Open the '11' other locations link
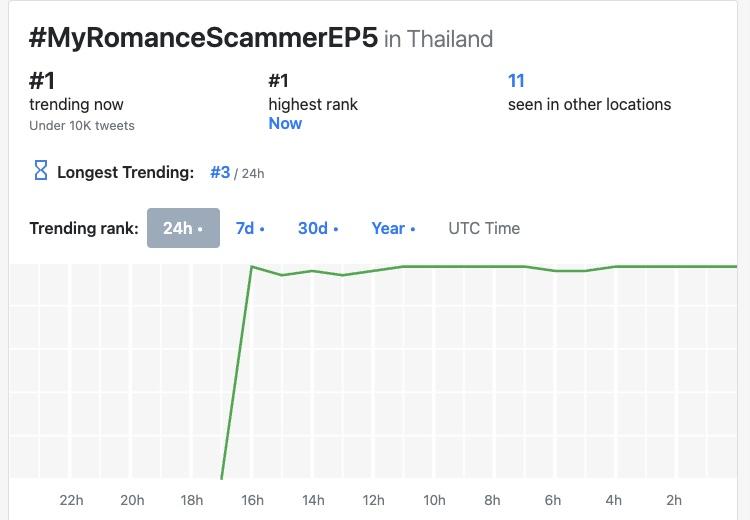Viewport: 750px width, 520px height. (516, 80)
